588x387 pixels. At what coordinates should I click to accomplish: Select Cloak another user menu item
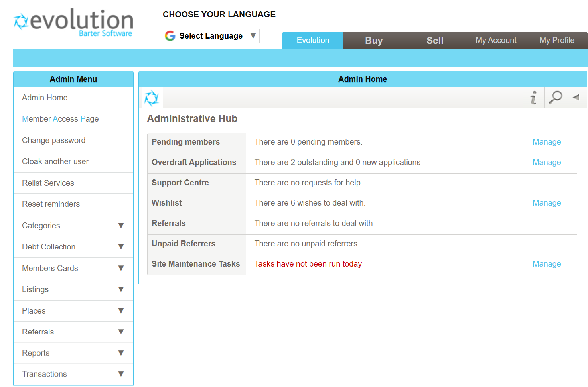point(55,161)
